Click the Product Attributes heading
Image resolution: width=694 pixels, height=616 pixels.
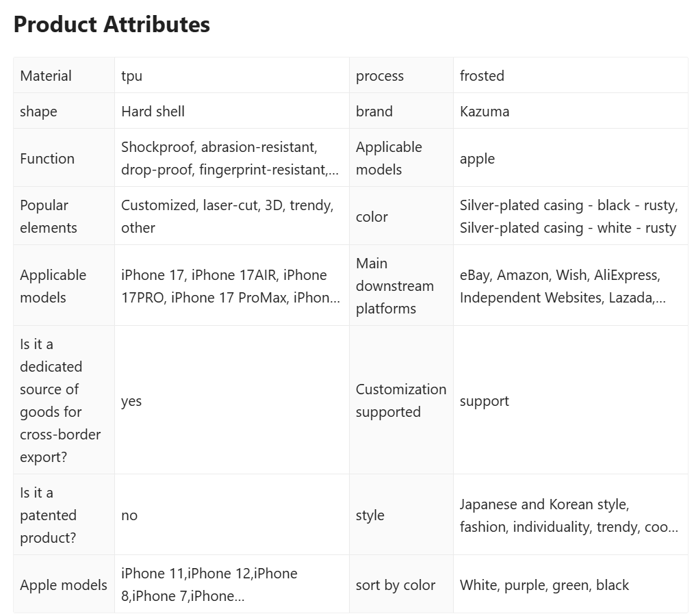(112, 25)
